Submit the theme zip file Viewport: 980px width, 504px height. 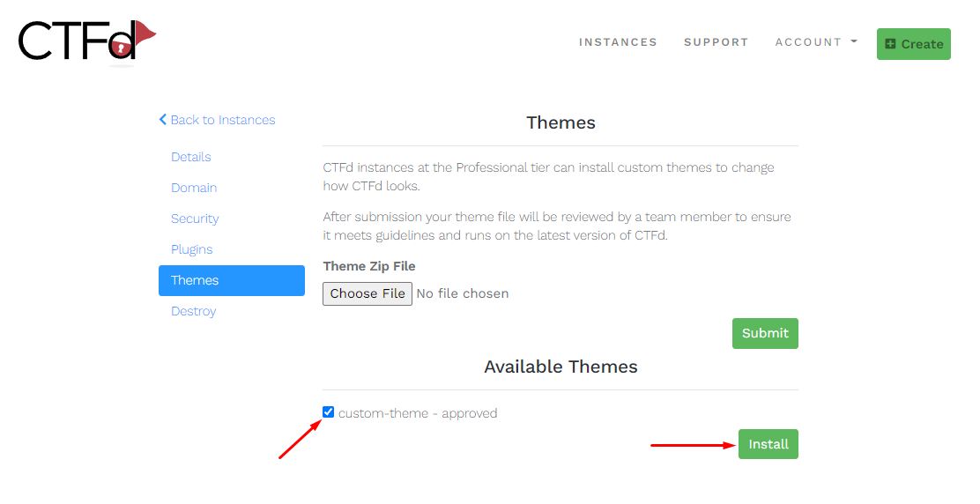(x=765, y=333)
